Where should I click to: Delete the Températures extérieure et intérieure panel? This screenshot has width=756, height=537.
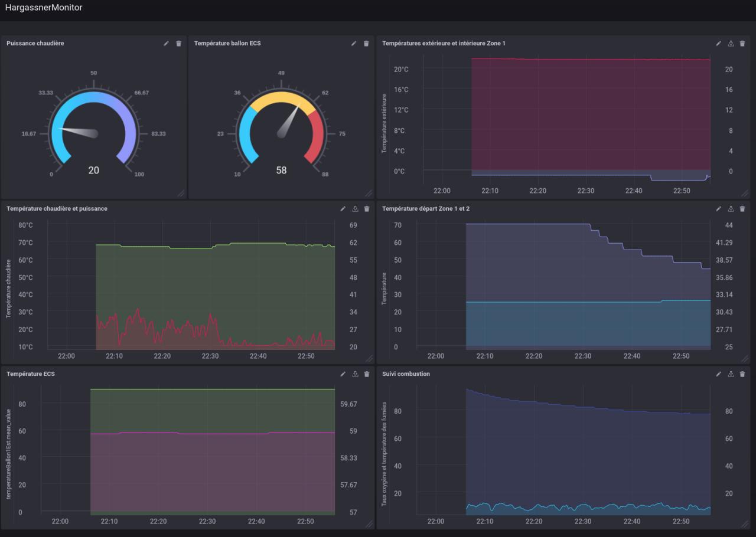[x=742, y=43]
